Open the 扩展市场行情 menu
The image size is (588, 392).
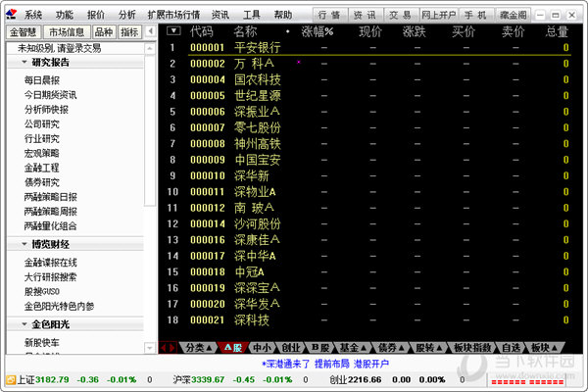tap(173, 15)
